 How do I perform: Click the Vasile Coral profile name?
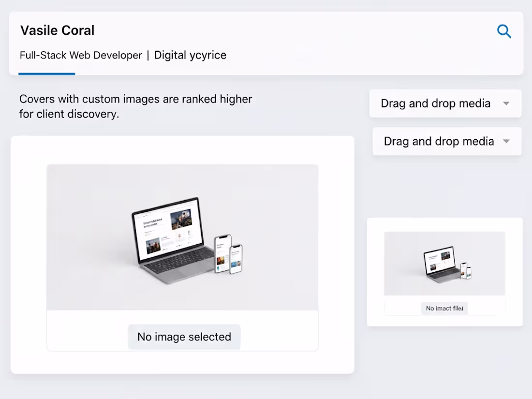click(57, 30)
